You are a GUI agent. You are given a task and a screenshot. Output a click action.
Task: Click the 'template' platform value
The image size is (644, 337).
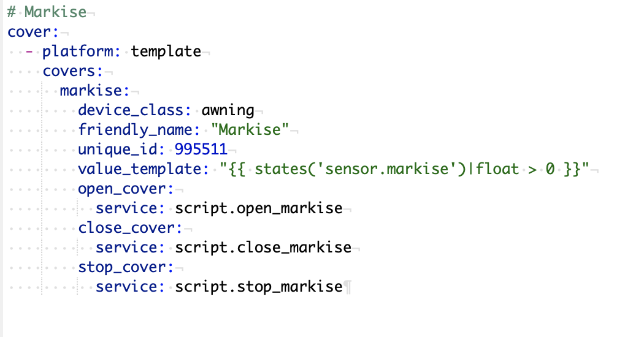coord(166,51)
